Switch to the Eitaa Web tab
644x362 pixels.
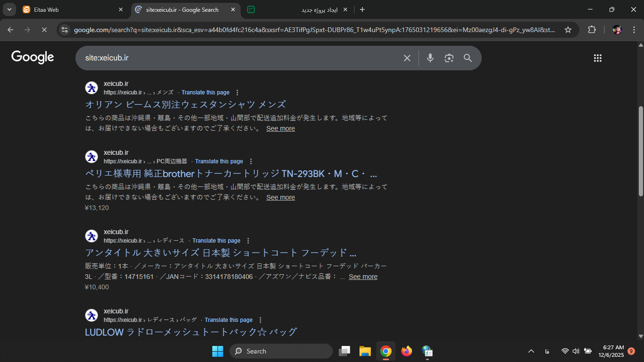pyautogui.click(x=71, y=9)
